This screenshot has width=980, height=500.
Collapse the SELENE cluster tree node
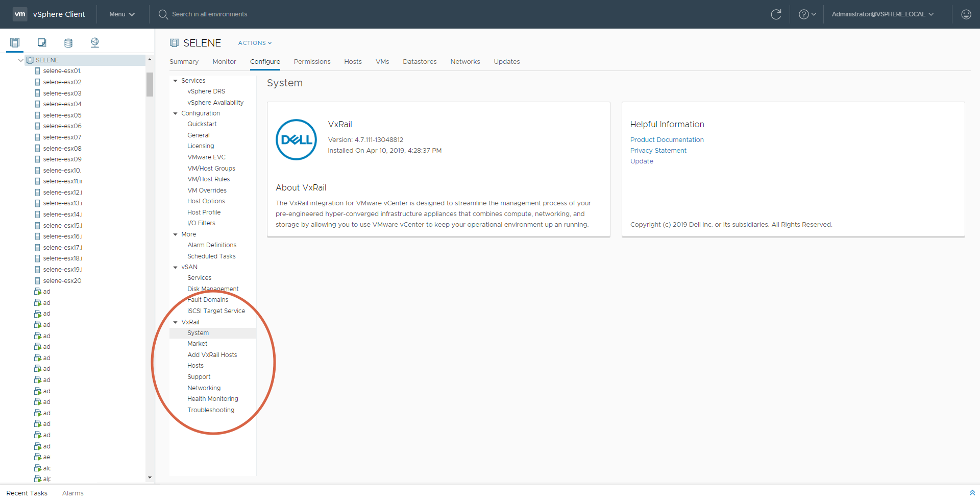coord(20,60)
